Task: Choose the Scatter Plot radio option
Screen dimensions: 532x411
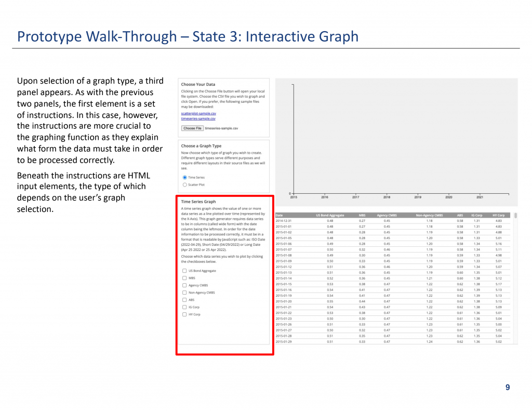Action: [x=185, y=184]
